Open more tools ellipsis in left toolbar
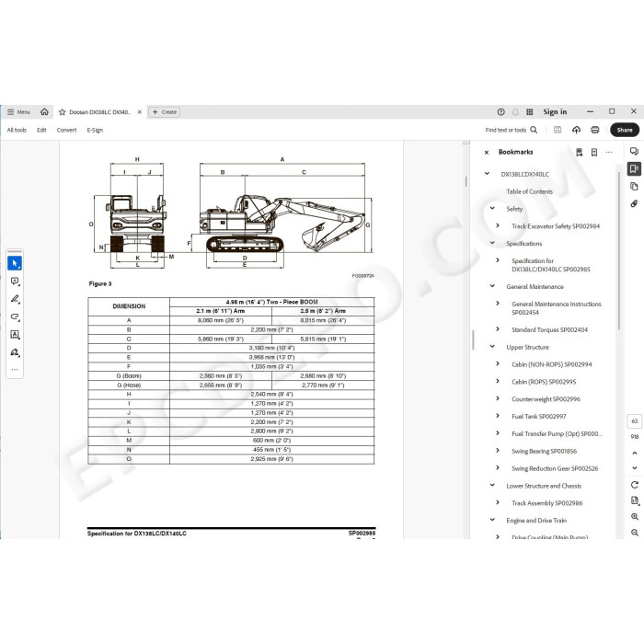 click(15, 369)
